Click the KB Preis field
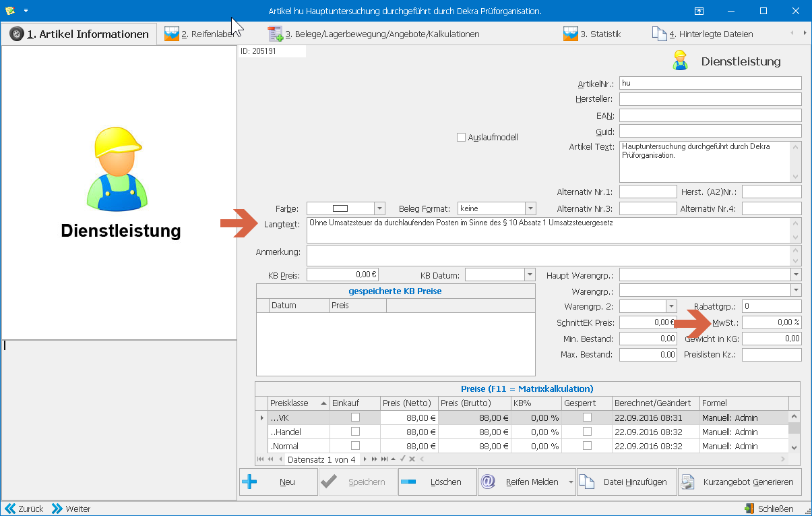 click(x=342, y=275)
